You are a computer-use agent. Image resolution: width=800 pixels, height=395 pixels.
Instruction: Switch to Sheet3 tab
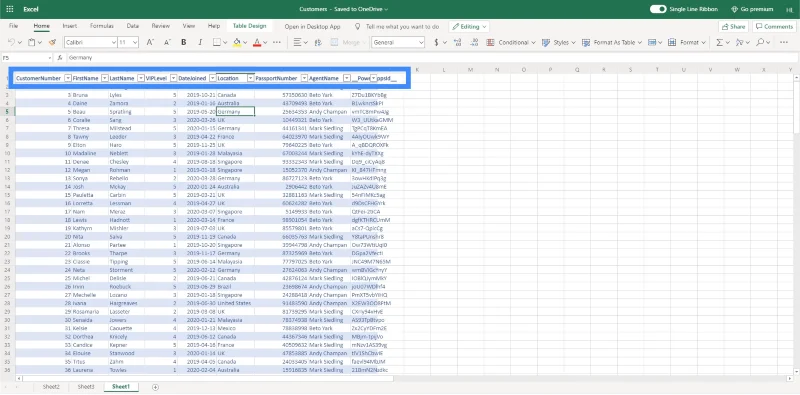[x=86, y=387]
